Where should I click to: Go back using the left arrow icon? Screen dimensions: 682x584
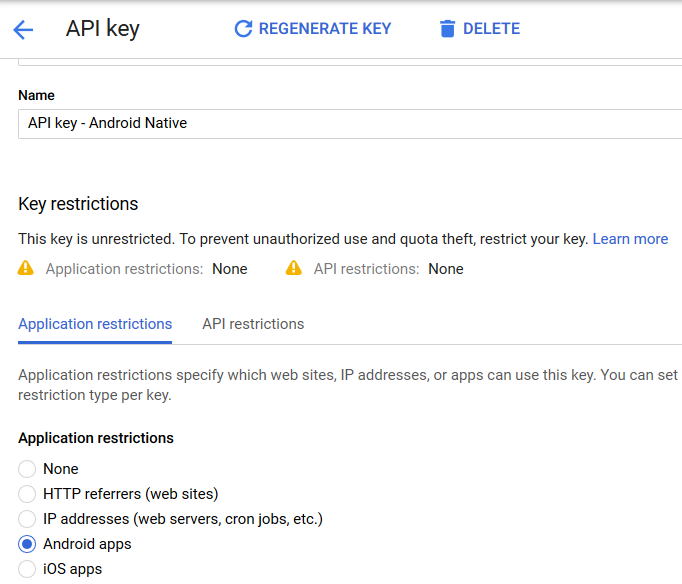click(23, 30)
